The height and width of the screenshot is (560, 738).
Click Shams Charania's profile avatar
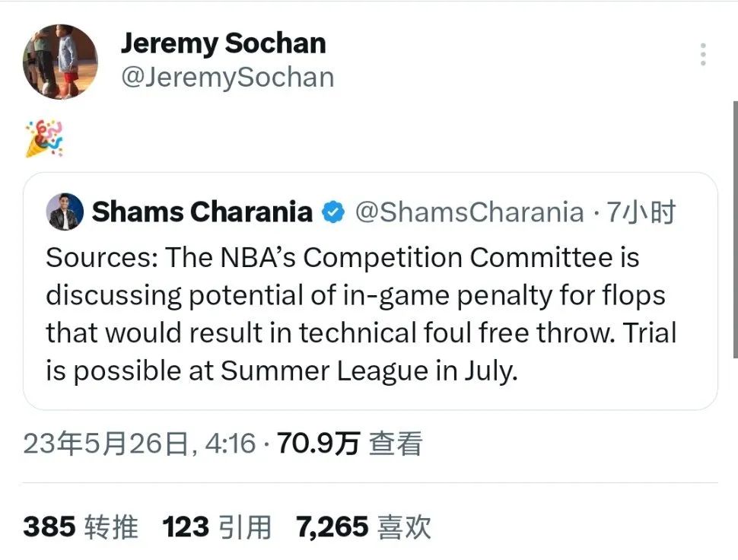pyautogui.click(x=65, y=212)
